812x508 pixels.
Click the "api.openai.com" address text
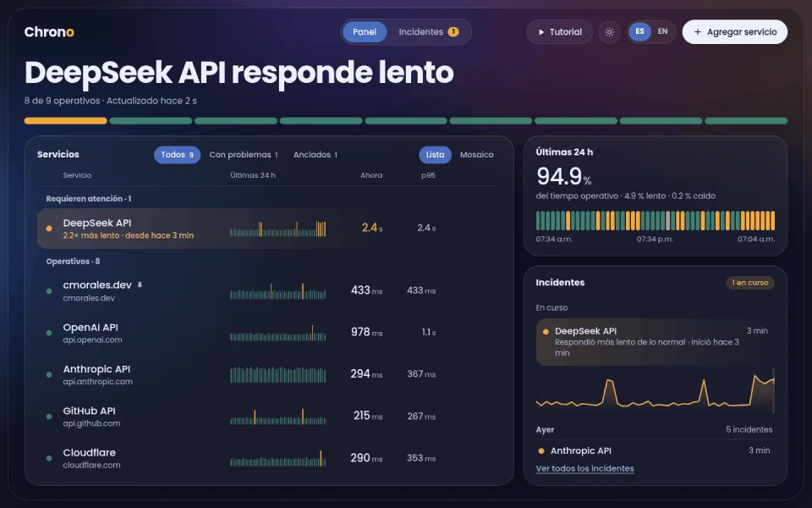pos(93,340)
